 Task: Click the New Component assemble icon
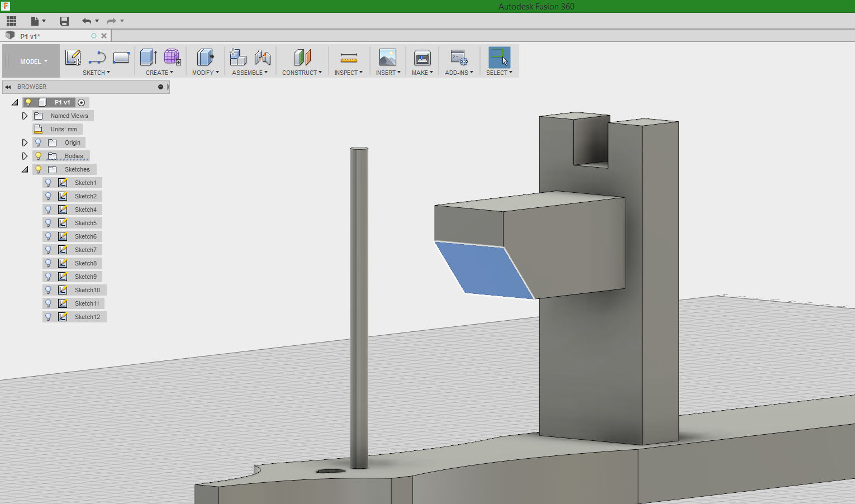click(x=238, y=57)
